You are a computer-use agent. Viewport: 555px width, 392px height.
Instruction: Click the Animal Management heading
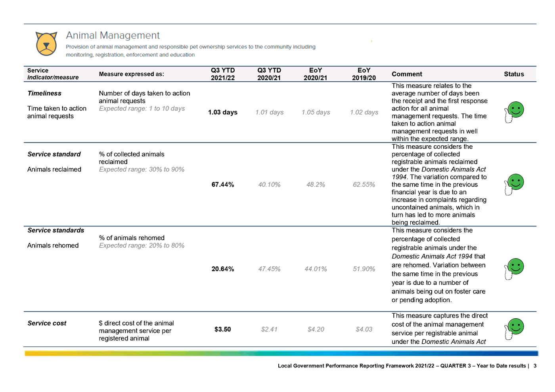pyautogui.click(x=113, y=36)
